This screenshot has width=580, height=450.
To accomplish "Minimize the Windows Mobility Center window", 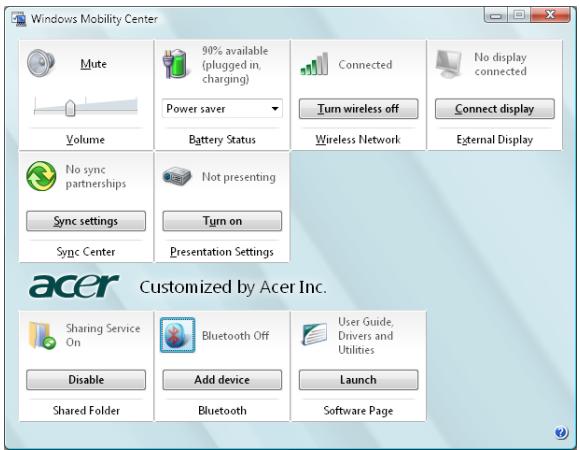I will (496, 16).
